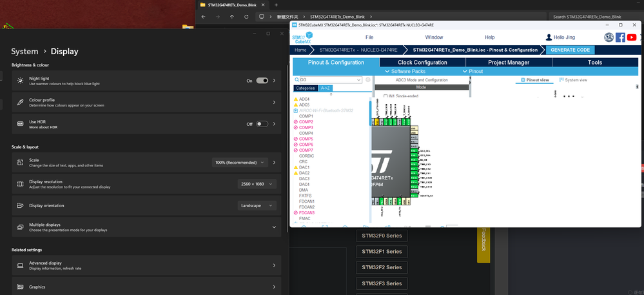Add a new File Explorer tab
The width and height of the screenshot is (644, 295).
click(x=276, y=5)
